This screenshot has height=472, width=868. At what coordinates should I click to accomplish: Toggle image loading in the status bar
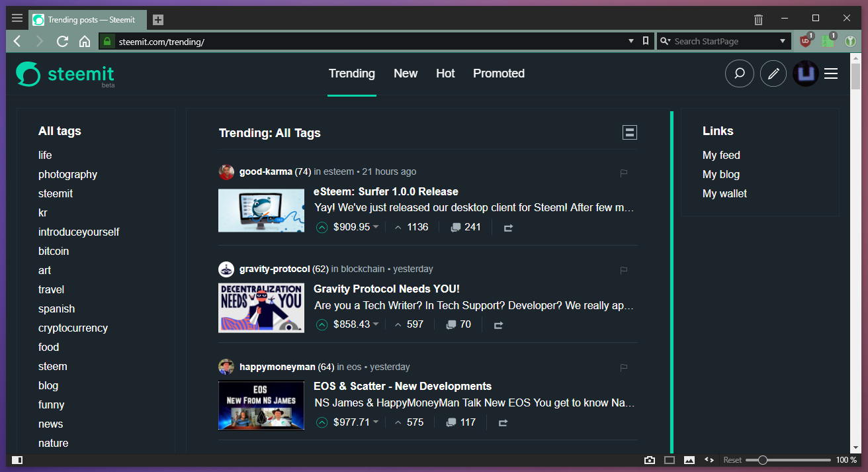(x=689, y=460)
